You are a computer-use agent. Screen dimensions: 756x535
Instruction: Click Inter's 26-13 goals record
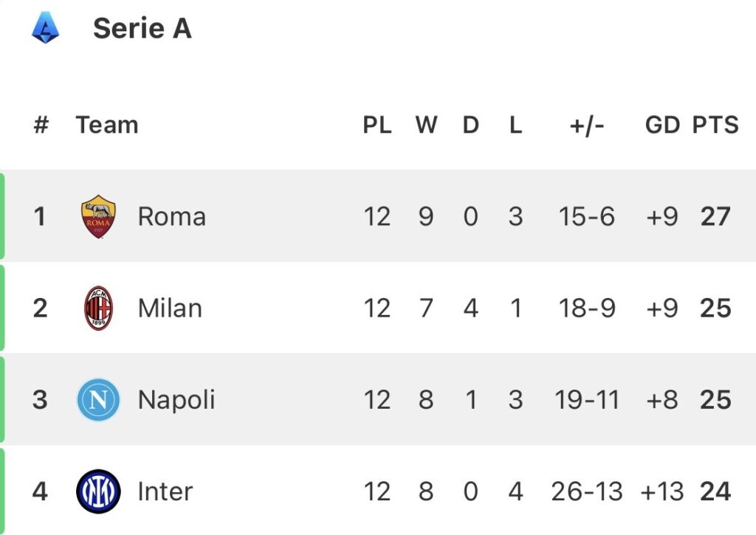587,491
